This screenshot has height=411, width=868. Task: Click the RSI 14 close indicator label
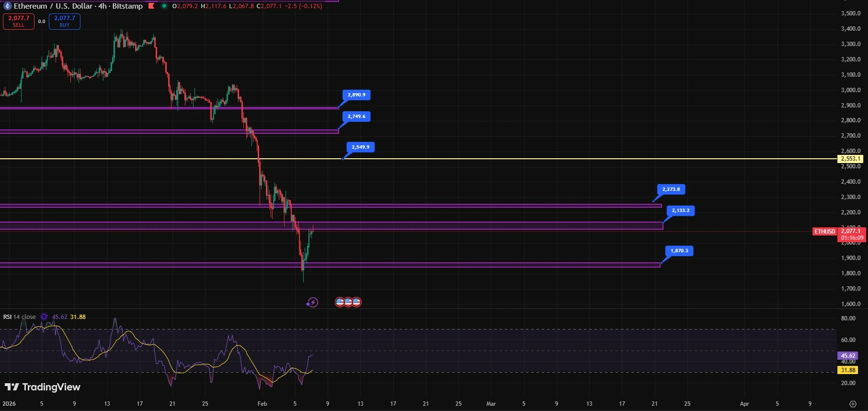pos(20,317)
